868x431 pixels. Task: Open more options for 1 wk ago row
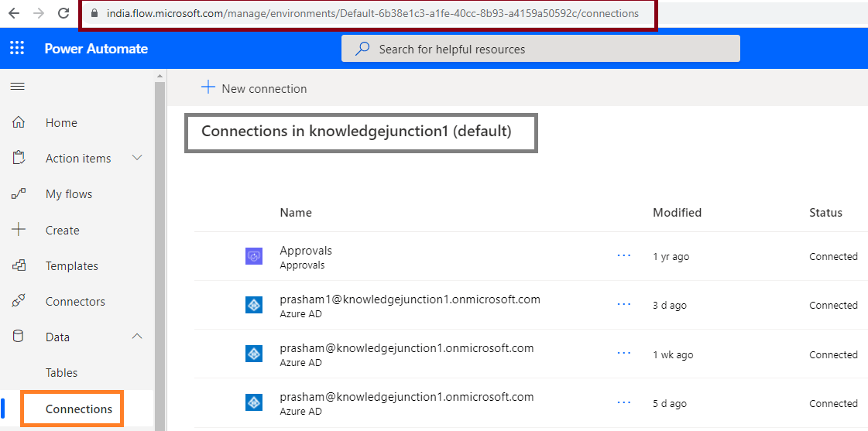click(624, 353)
